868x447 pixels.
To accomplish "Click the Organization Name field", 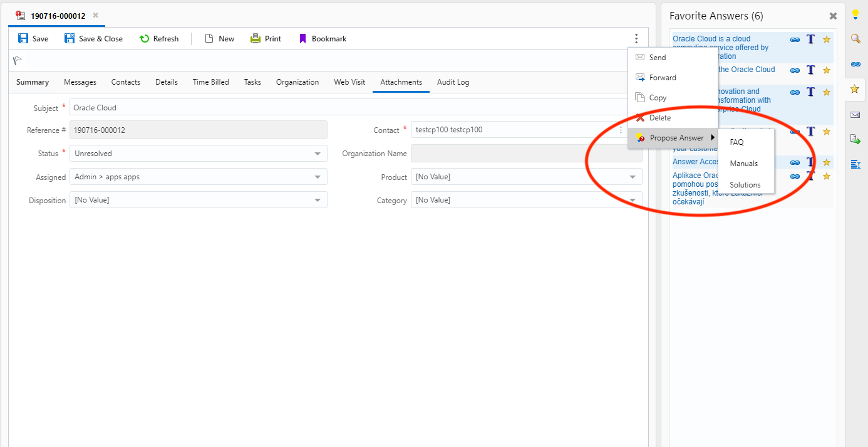I will [526, 154].
